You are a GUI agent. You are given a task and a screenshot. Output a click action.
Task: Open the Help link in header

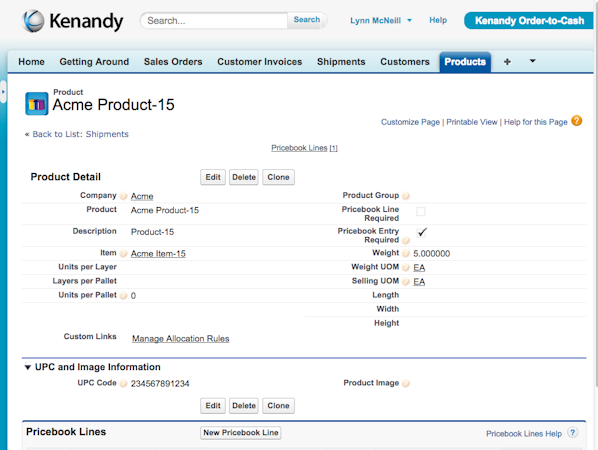point(438,20)
